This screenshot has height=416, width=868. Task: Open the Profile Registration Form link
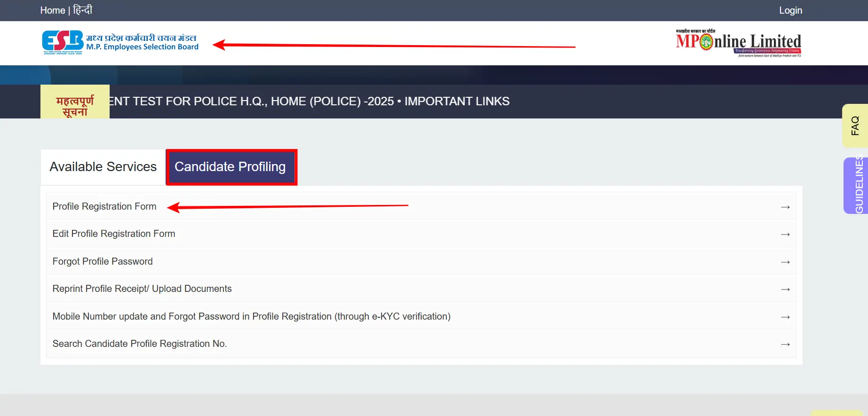[104, 206]
